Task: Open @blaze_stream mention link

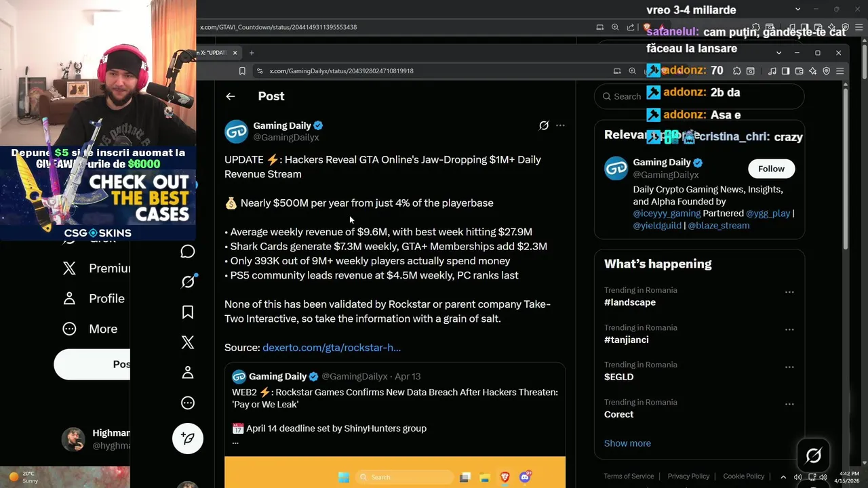Action: [x=719, y=226]
